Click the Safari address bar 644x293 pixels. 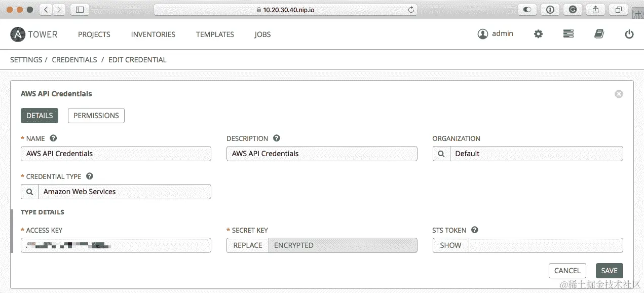click(x=285, y=9)
